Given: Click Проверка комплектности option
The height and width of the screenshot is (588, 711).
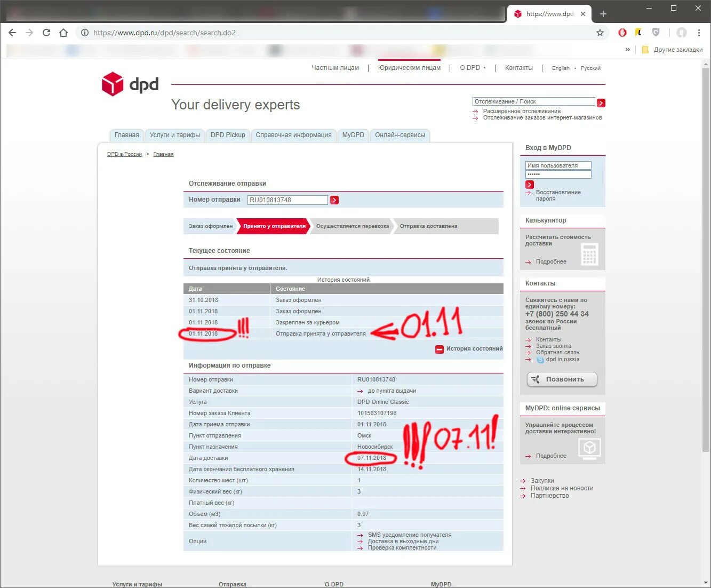Looking at the screenshot, I should pos(402,547).
